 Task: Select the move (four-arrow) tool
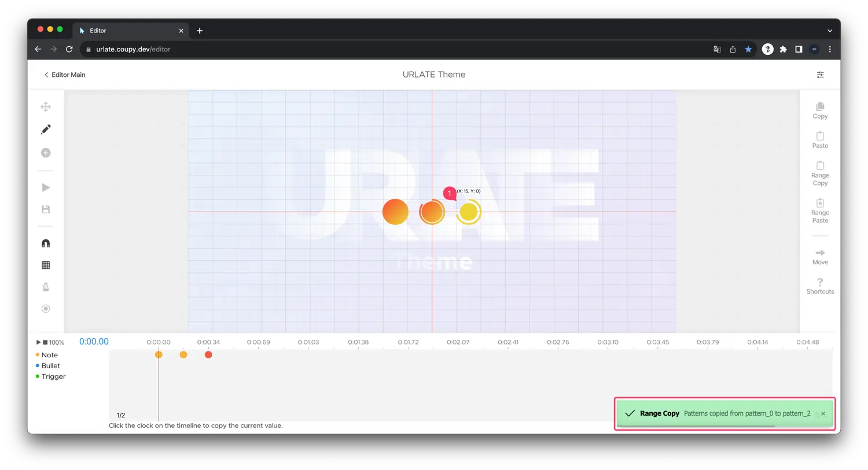pos(46,107)
